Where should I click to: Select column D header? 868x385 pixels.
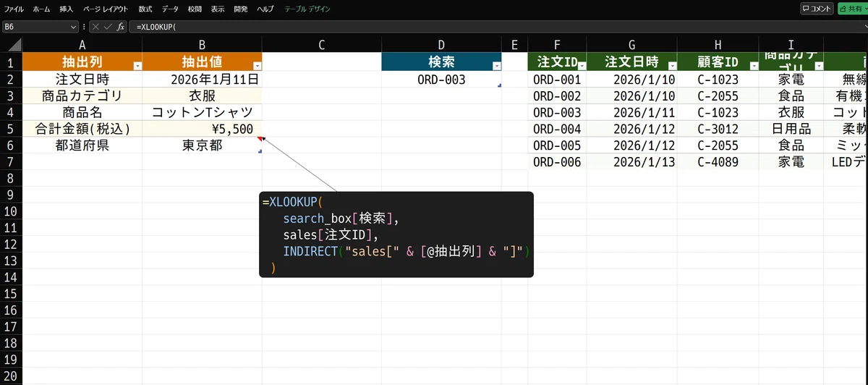[441, 45]
